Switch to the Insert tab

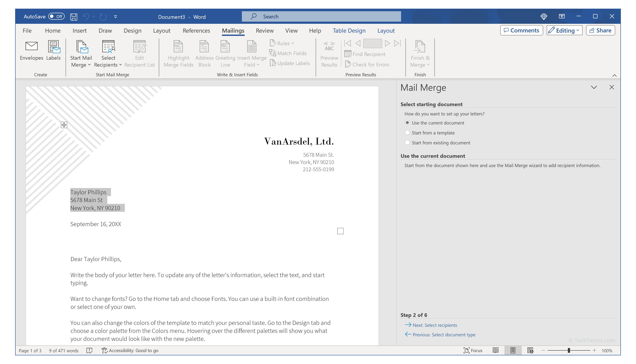tap(80, 30)
